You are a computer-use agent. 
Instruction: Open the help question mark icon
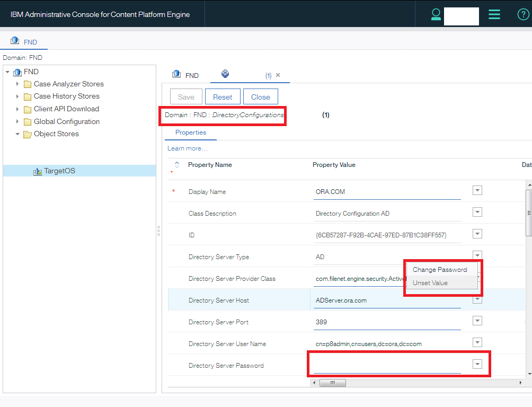point(523,14)
